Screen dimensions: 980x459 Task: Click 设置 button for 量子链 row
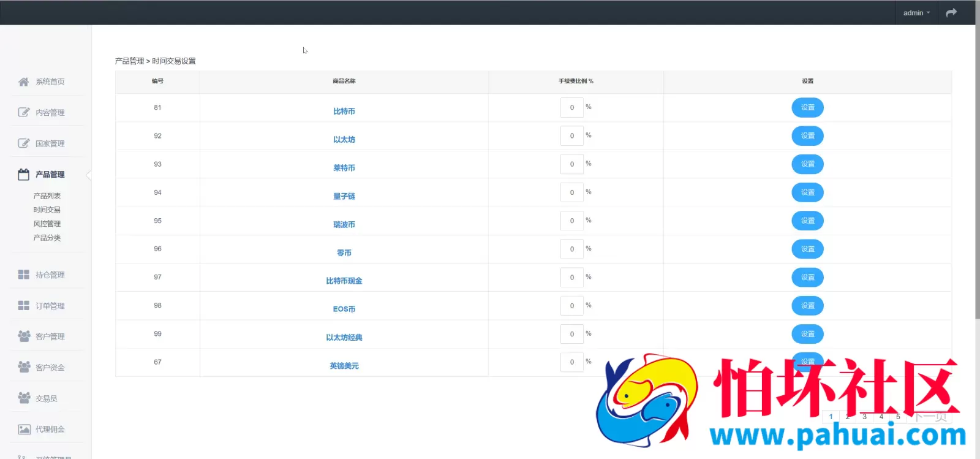pyautogui.click(x=807, y=192)
